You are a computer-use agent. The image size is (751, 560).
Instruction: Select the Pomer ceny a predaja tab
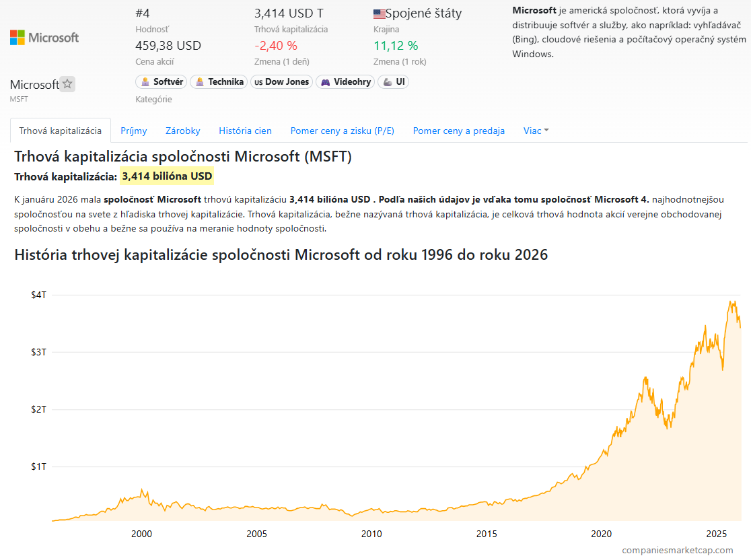pos(458,131)
